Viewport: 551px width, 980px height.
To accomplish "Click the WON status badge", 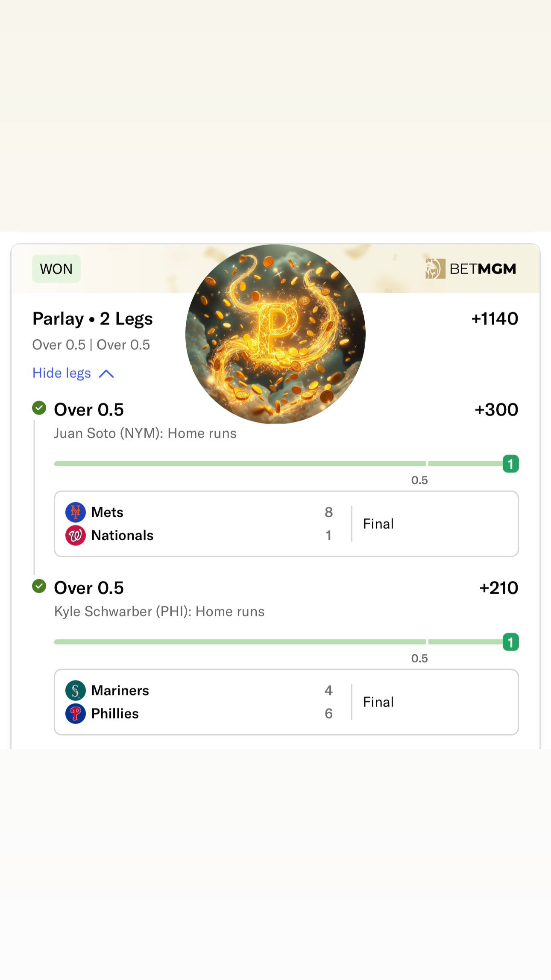I will pyautogui.click(x=56, y=269).
